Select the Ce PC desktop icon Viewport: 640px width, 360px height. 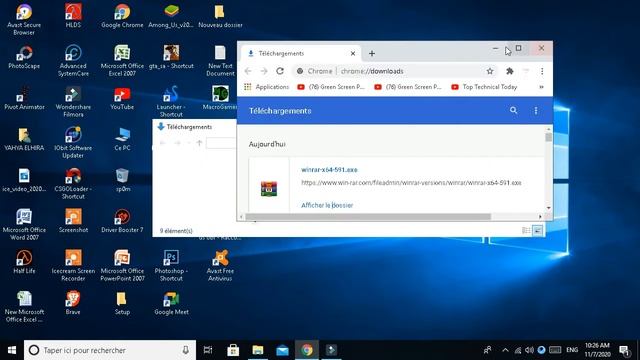122,139
